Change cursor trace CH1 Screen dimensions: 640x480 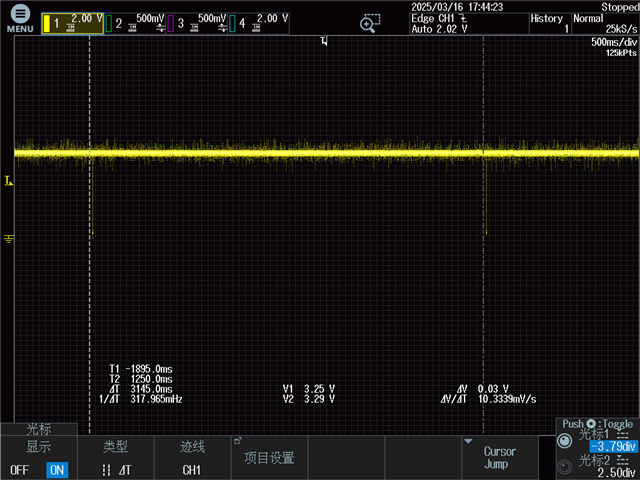point(192,458)
